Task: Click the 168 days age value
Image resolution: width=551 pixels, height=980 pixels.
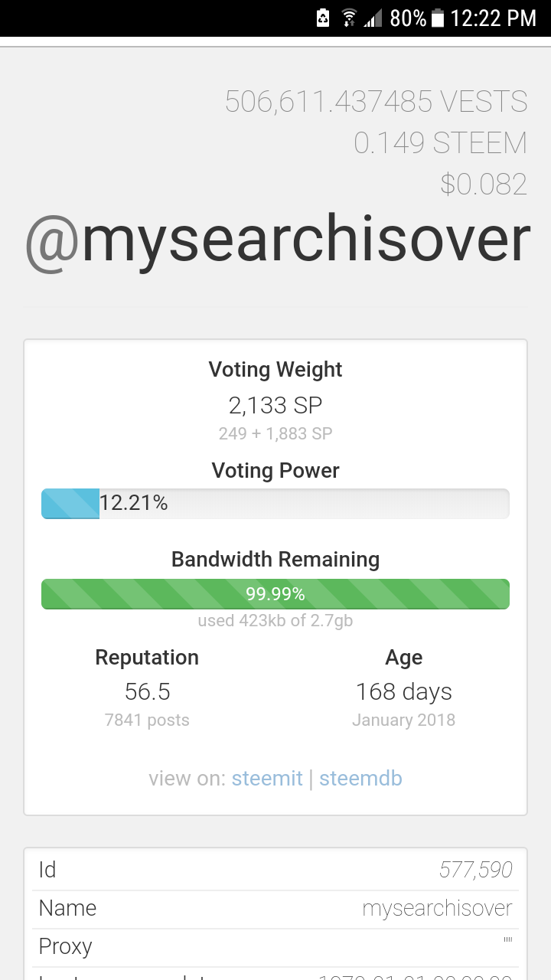Action: (404, 692)
